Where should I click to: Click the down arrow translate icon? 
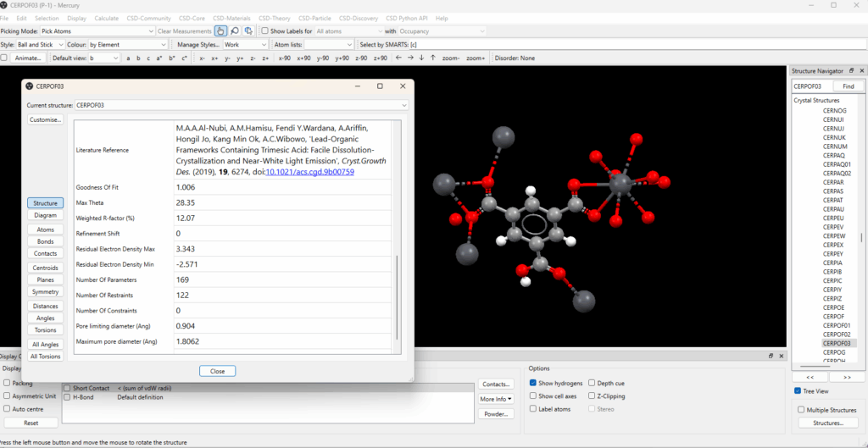click(421, 58)
